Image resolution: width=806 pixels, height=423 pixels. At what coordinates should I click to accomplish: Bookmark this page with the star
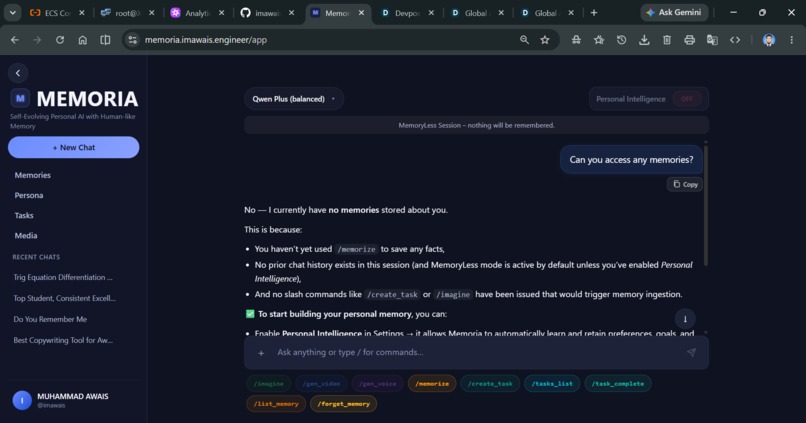coord(545,40)
